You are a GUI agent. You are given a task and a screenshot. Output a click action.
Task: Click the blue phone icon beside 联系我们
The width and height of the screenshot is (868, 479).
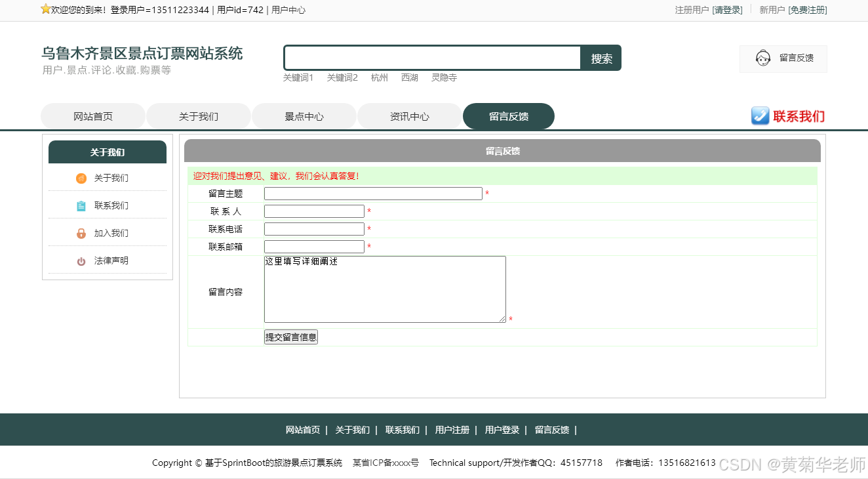pos(760,116)
